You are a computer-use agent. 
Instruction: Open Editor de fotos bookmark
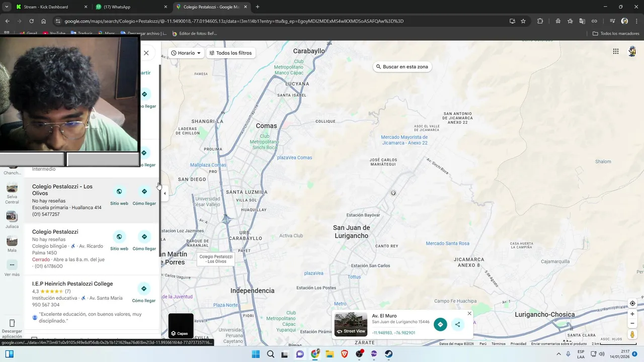coord(194,34)
